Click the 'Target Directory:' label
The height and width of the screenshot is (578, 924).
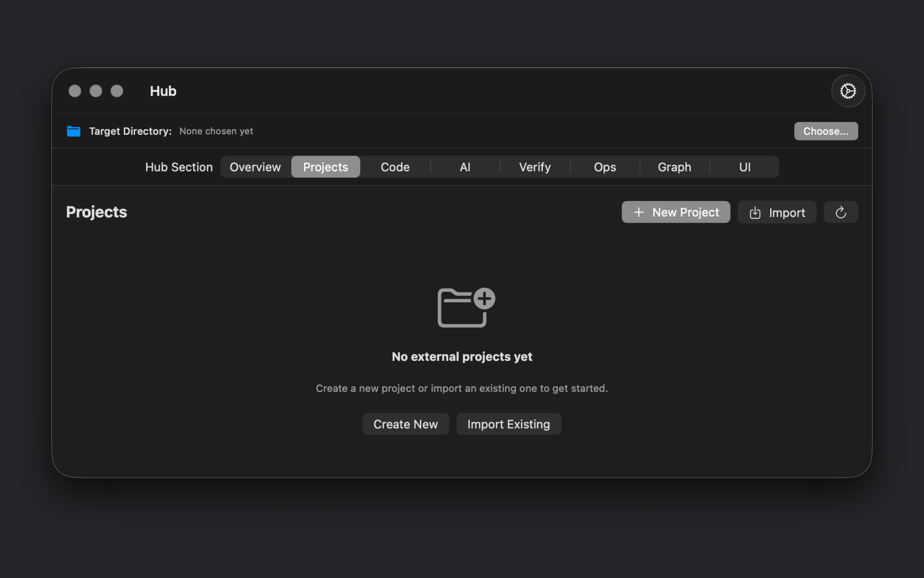pos(130,131)
